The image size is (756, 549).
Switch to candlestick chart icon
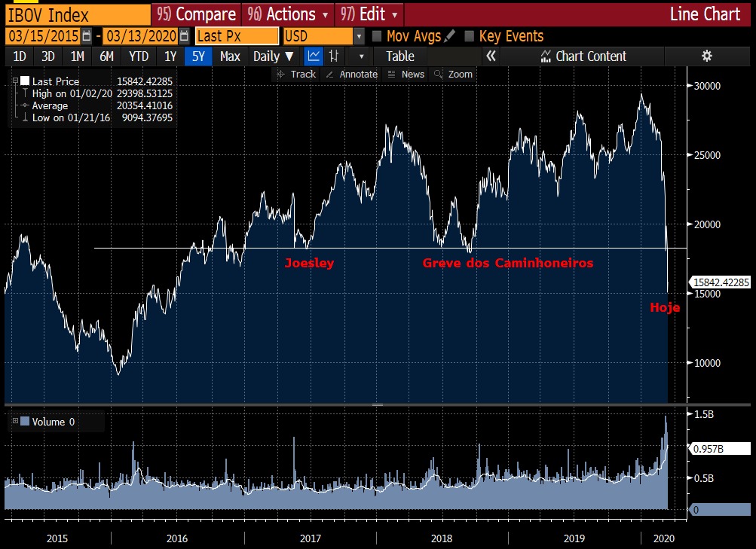(332, 56)
